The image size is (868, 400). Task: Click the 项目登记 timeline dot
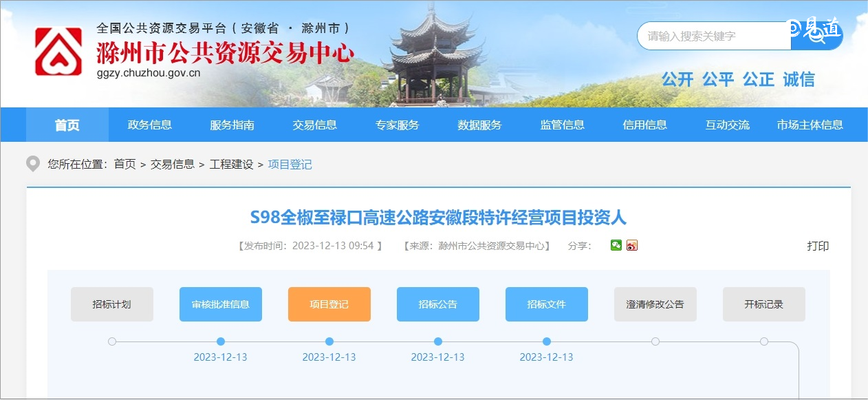click(329, 341)
